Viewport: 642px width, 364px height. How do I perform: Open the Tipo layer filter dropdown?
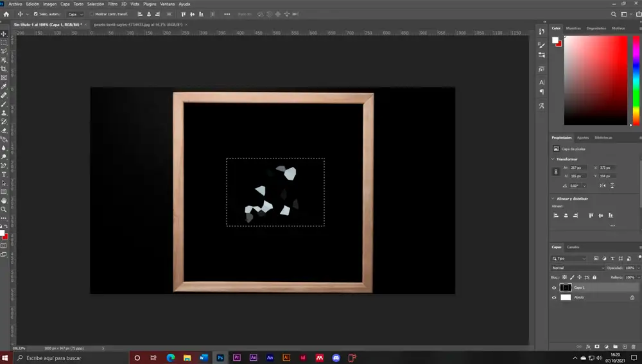(569, 258)
